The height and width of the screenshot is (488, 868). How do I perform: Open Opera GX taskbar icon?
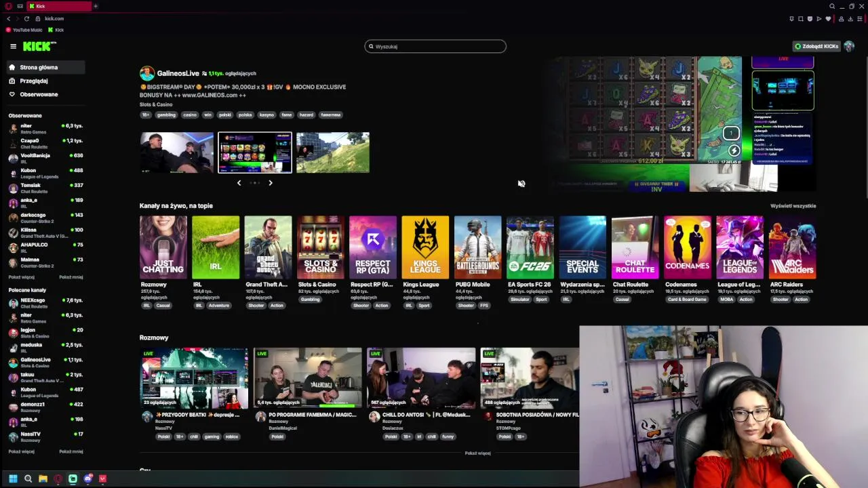(58, 479)
